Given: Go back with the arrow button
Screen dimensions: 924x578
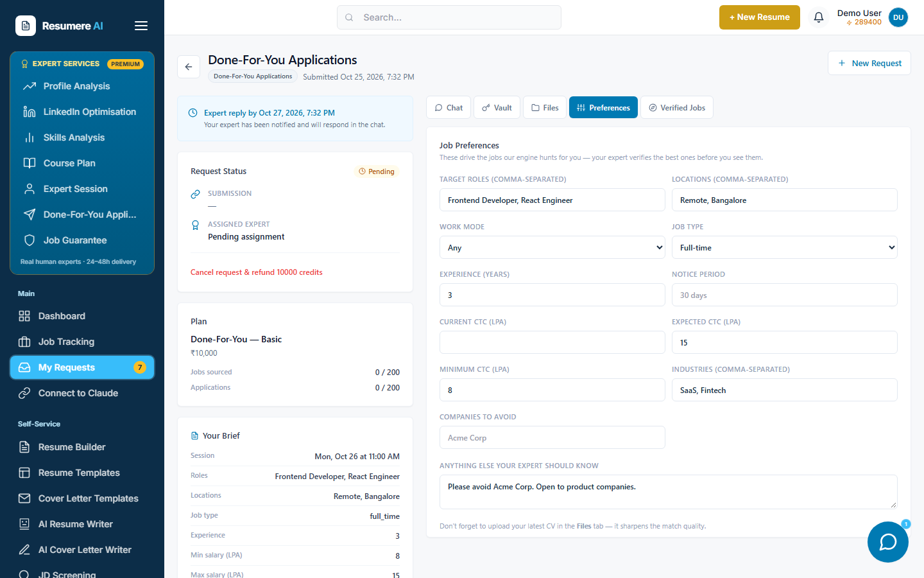Looking at the screenshot, I should tap(189, 67).
